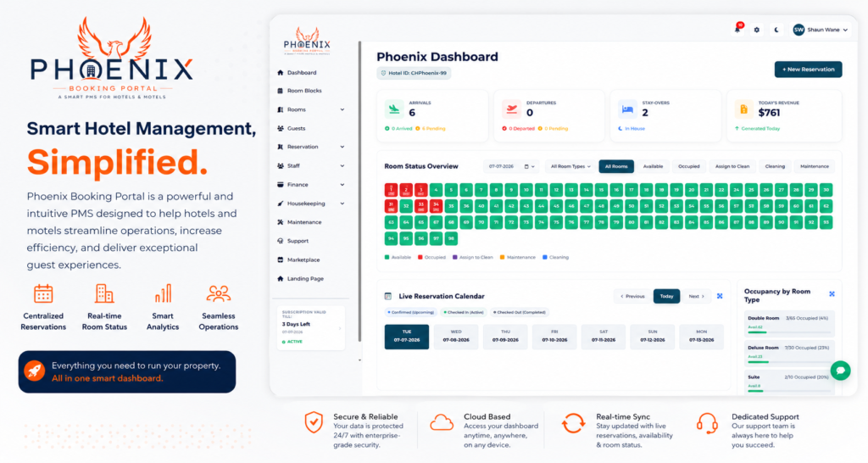Expand the Reservation sidebar chevron

pyautogui.click(x=342, y=147)
